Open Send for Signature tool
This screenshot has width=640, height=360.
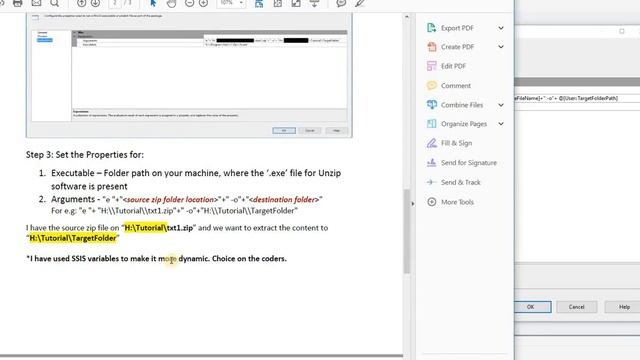(469, 163)
